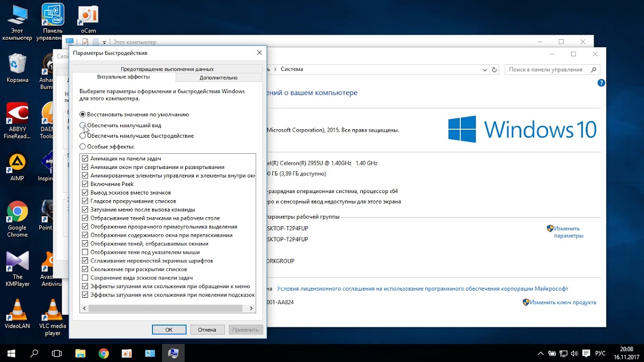Open the VideoLAN desktop icon

click(17, 314)
